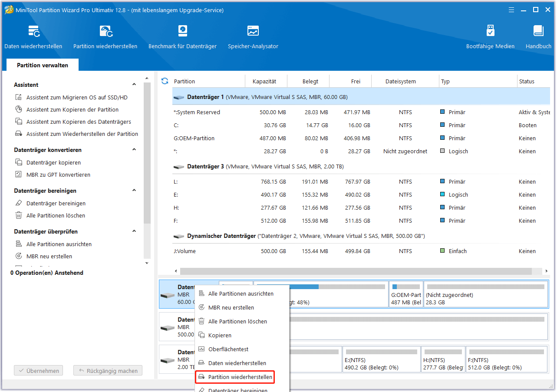Open the Handbuch manual
The height and width of the screenshot is (392, 557).
click(538, 37)
